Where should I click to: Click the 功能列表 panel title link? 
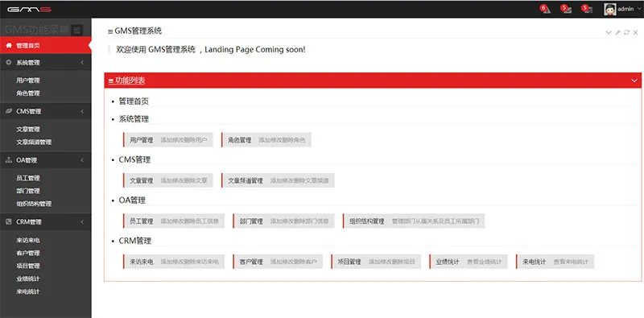126,81
